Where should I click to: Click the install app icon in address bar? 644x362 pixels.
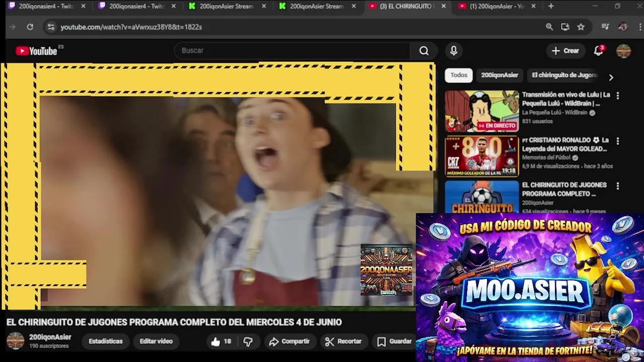565,27
